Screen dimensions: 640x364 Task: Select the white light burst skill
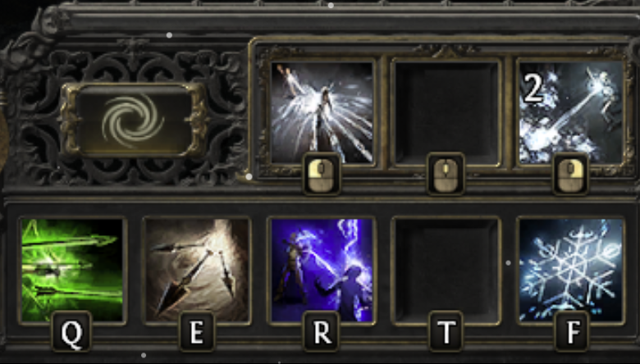[322, 112]
